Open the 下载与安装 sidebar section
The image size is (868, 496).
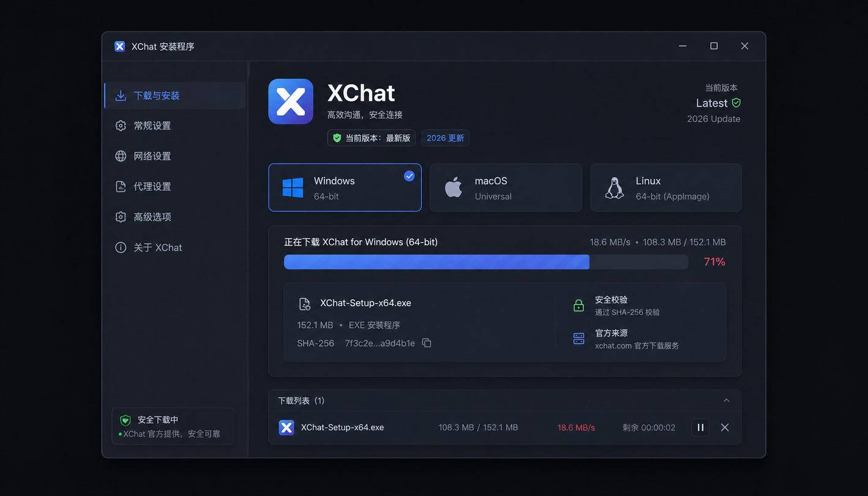175,96
